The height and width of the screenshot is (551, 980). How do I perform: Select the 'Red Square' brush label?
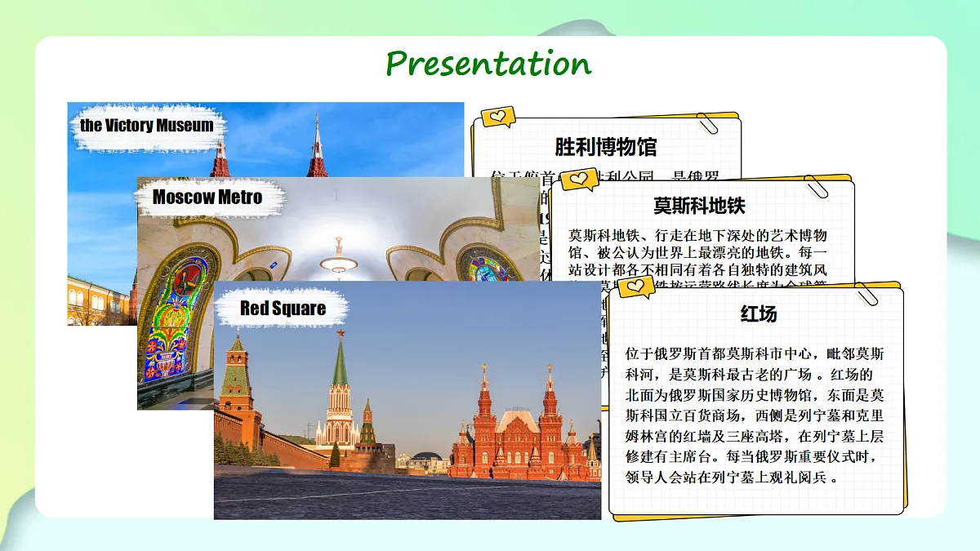pos(283,309)
